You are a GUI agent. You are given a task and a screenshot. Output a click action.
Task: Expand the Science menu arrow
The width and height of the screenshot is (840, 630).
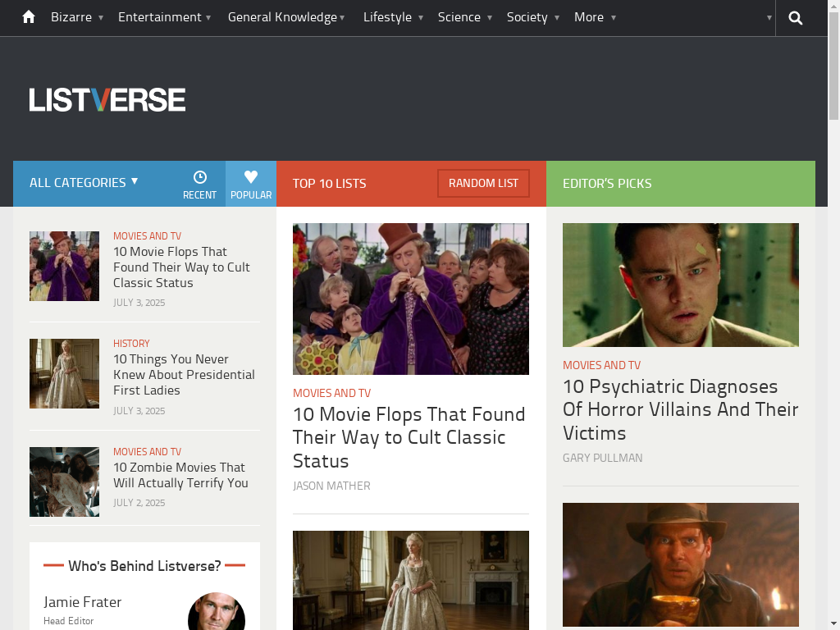[x=490, y=18]
